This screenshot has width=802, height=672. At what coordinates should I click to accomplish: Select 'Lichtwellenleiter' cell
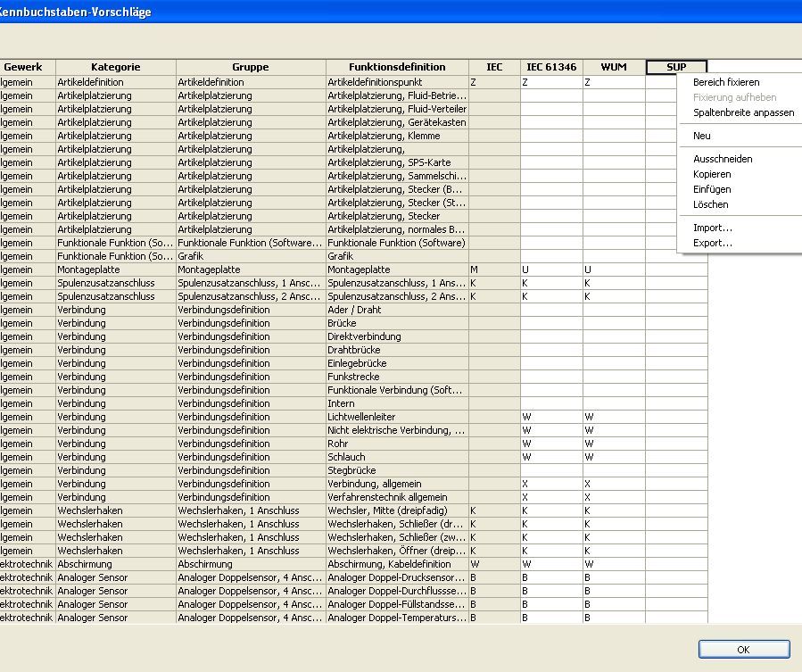pyautogui.click(x=397, y=417)
